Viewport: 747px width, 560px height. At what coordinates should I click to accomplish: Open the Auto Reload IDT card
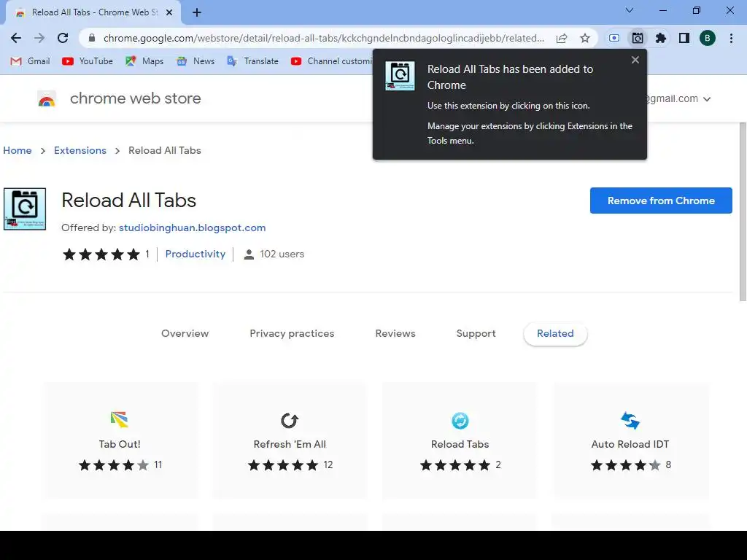point(630,440)
